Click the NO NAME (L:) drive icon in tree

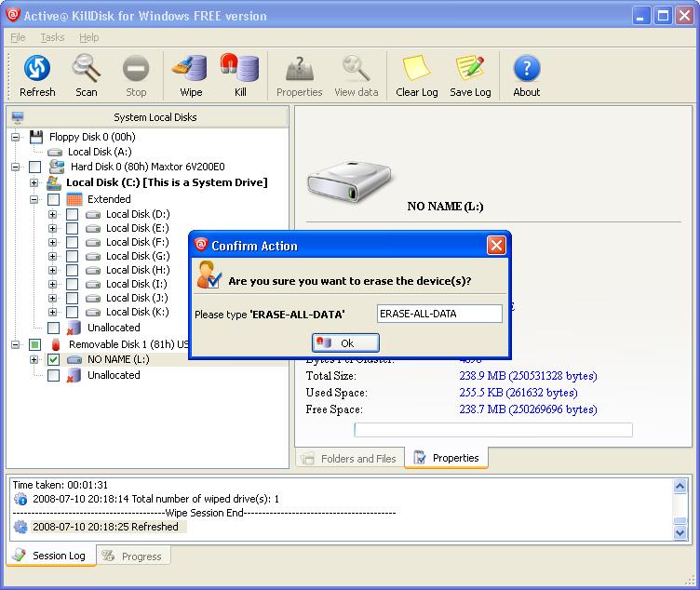(74, 360)
